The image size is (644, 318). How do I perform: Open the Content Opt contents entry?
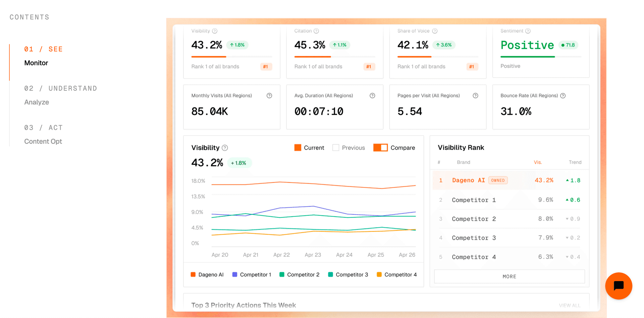coord(43,141)
